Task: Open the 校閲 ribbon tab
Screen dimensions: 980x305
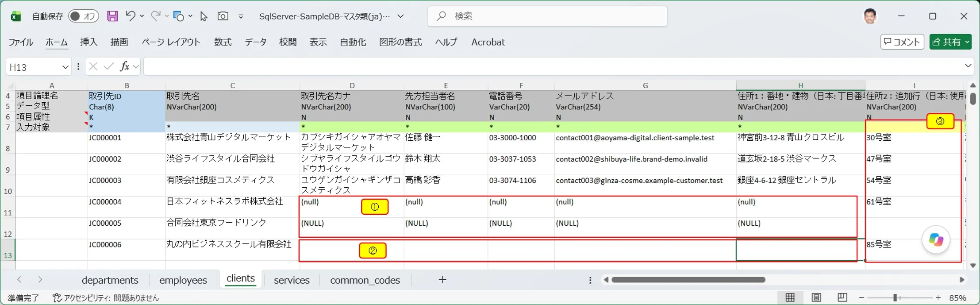Action: tap(288, 42)
